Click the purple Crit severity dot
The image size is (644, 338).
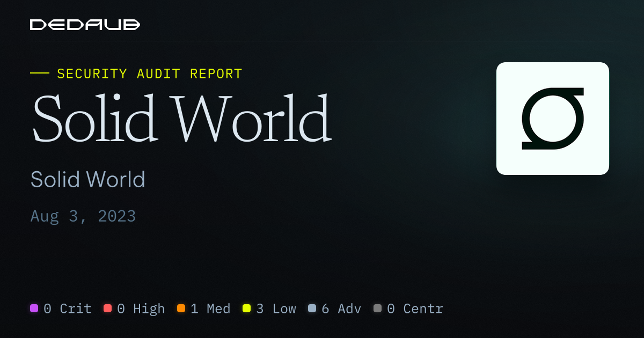tap(34, 308)
